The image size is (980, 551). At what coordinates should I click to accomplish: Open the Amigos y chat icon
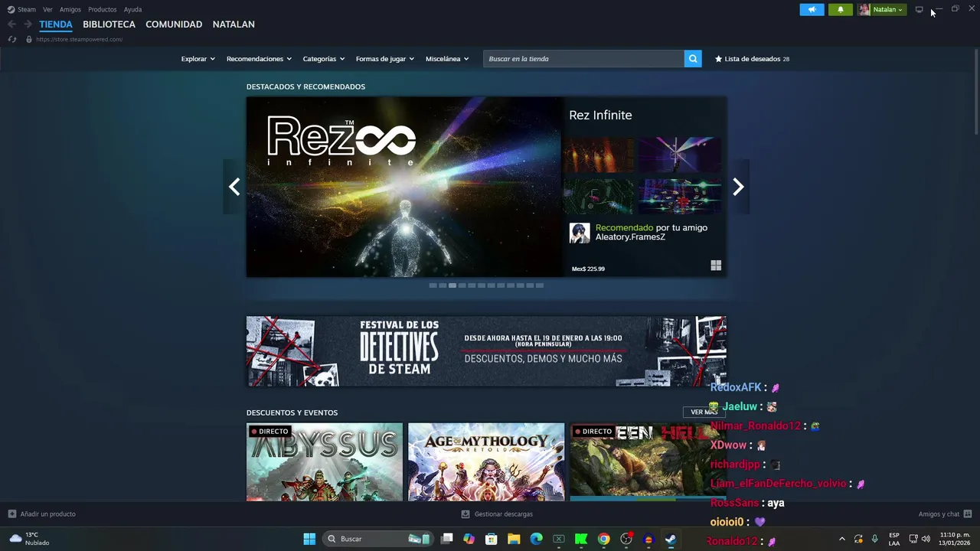point(968,514)
